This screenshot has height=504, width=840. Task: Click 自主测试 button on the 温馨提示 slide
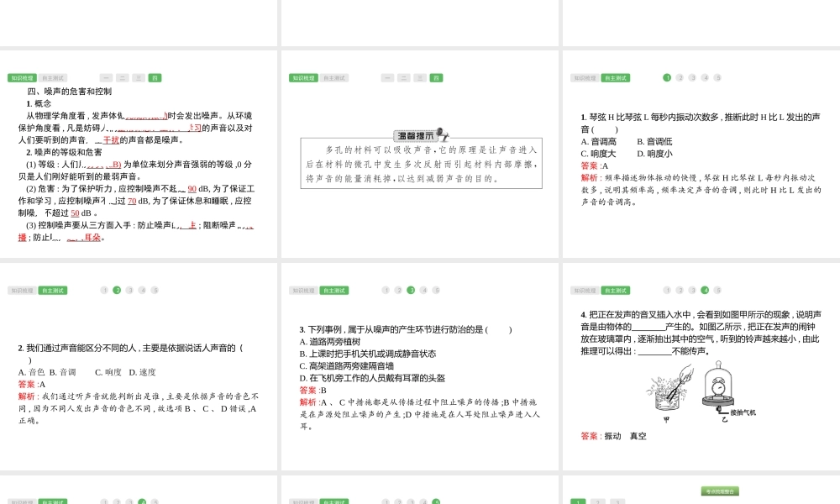(333, 77)
